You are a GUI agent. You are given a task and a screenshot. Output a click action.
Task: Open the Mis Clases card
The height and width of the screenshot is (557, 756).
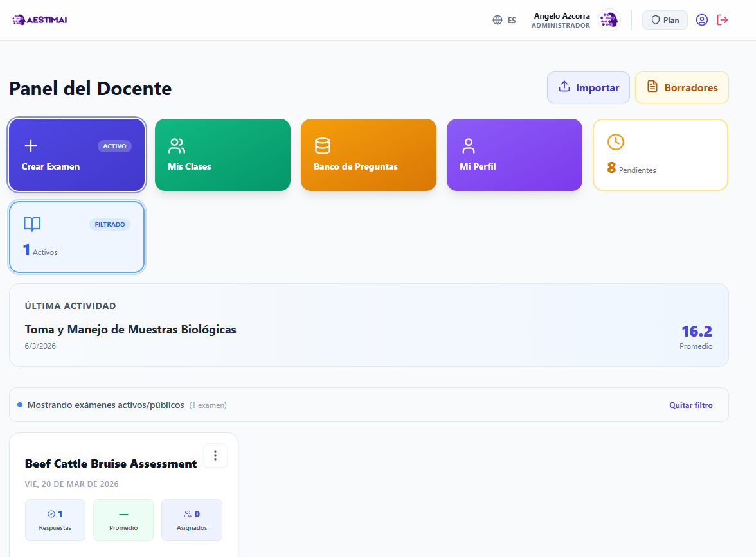point(222,155)
